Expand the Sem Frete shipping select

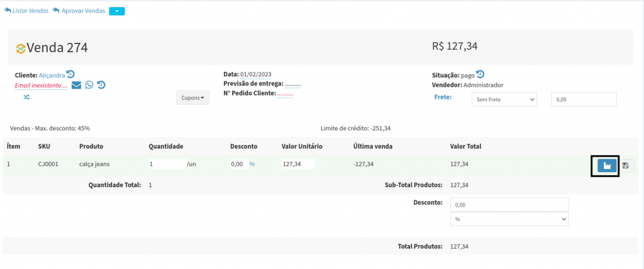pos(504,100)
